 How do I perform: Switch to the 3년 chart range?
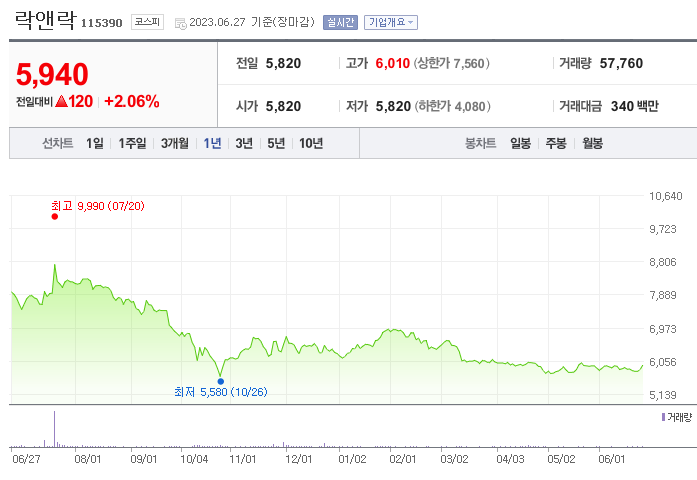pyautogui.click(x=244, y=143)
